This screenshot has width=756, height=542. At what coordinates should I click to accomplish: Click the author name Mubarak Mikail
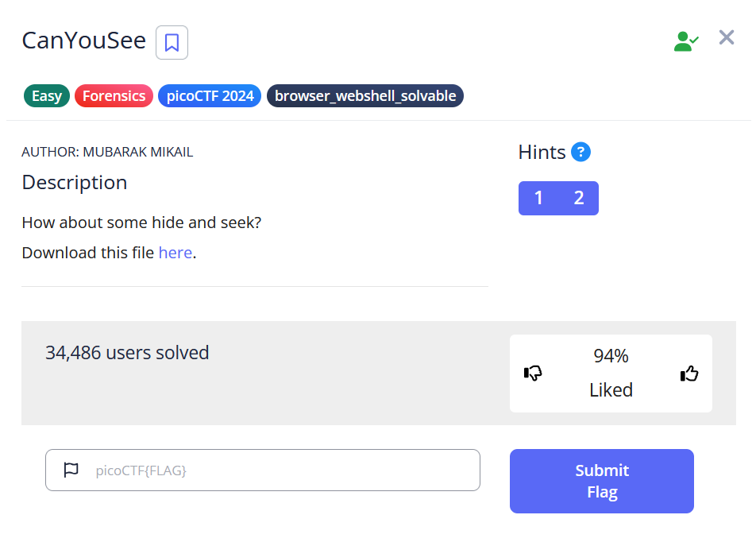[x=138, y=152]
